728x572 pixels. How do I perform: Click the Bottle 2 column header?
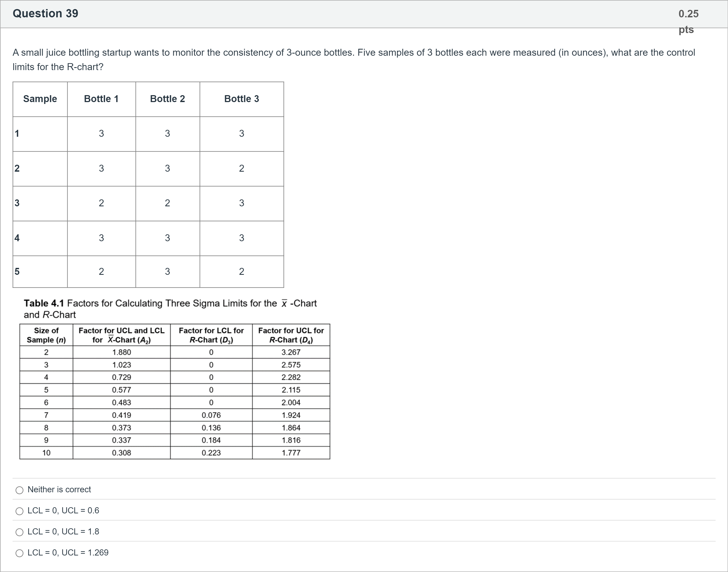point(167,99)
